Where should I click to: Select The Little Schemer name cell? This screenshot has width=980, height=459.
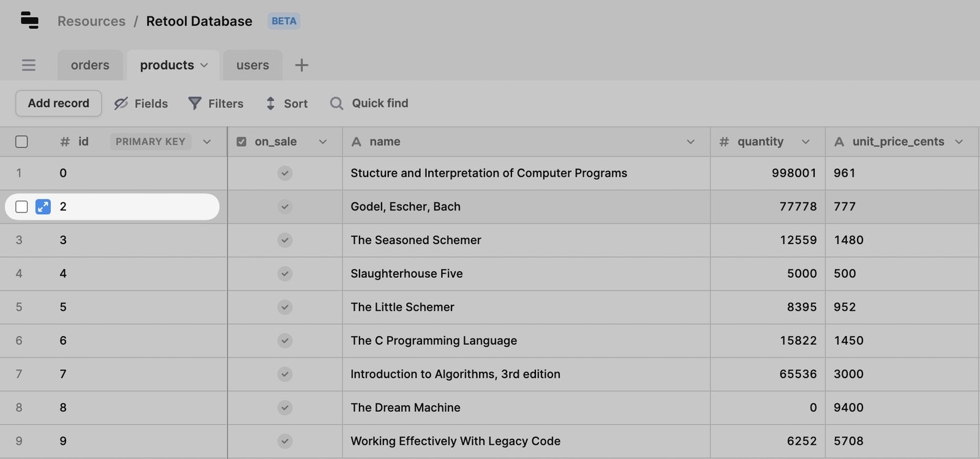coord(526,307)
